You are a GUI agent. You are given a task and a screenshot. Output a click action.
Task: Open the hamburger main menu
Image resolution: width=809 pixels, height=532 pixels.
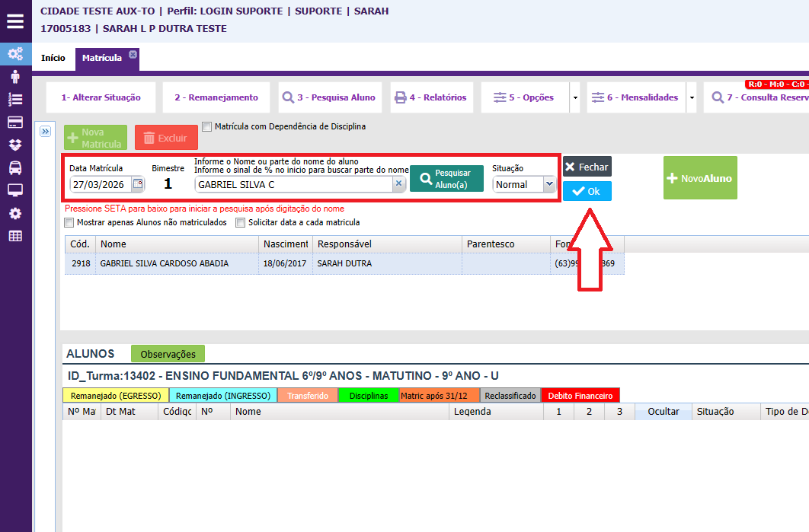(15, 21)
